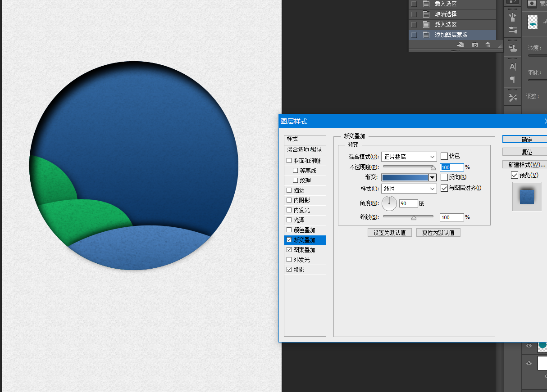Click the 确定 button
Image resolution: width=547 pixels, height=392 pixels.
click(x=525, y=140)
